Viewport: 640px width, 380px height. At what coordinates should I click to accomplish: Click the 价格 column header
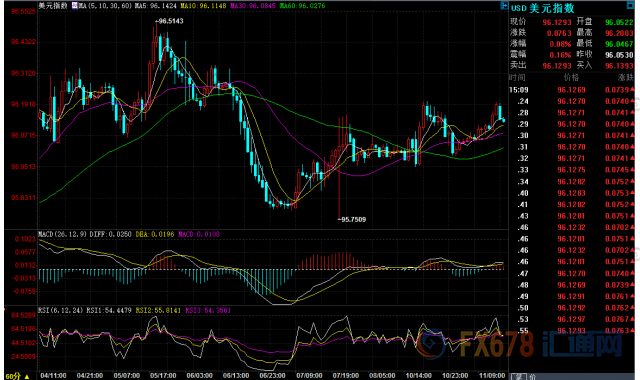(x=571, y=78)
